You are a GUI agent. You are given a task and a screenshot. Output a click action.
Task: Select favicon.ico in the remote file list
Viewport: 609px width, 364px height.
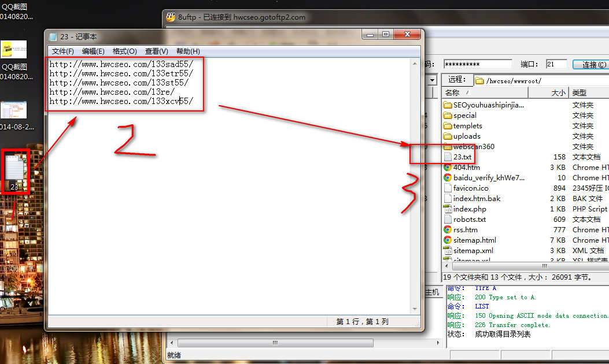470,188
